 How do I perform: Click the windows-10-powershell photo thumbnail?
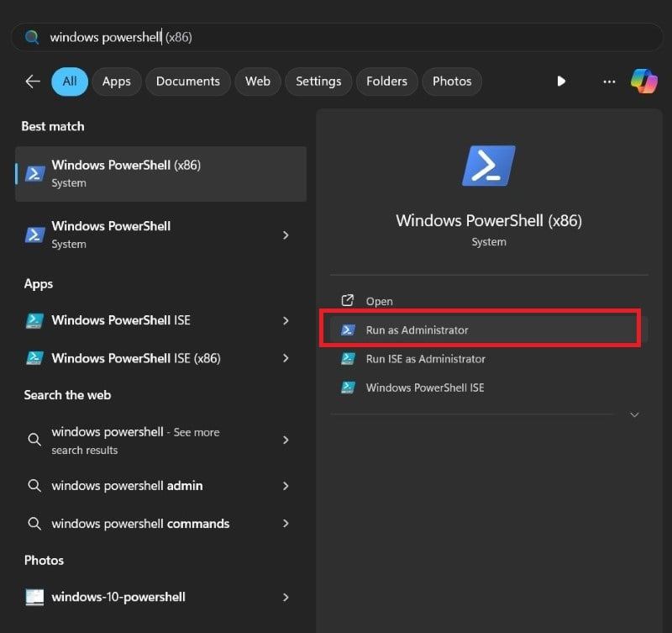tap(34, 597)
